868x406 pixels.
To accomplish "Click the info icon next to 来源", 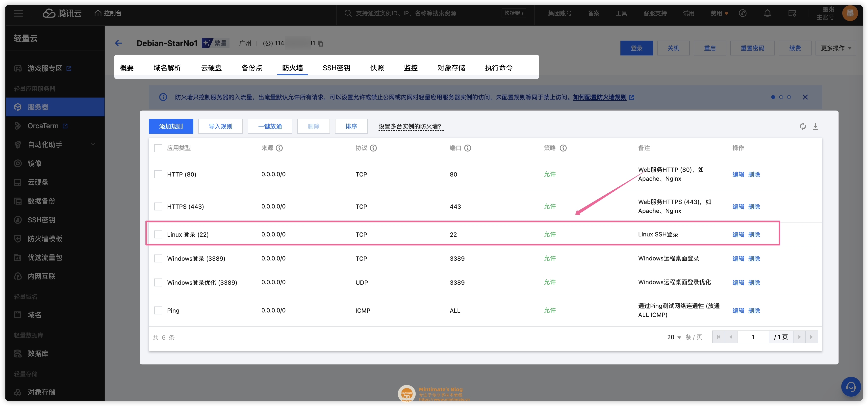I will pos(279,148).
